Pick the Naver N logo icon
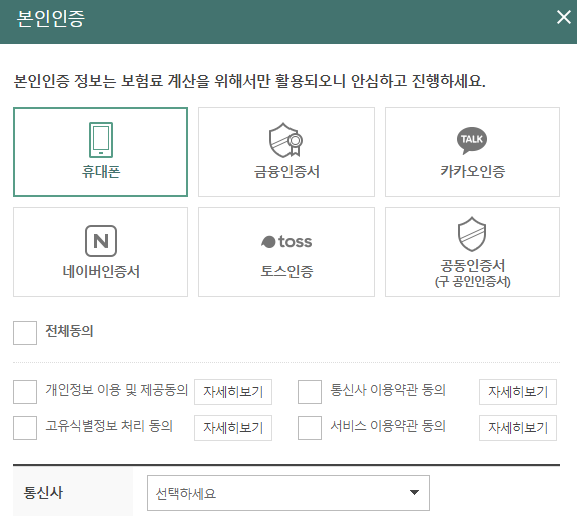Viewport: 578px width, 516px height. (x=101, y=241)
